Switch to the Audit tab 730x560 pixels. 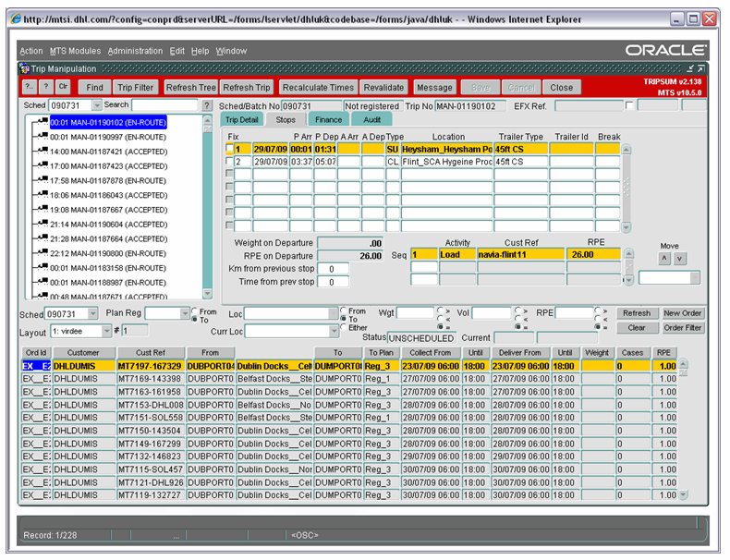click(x=372, y=119)
